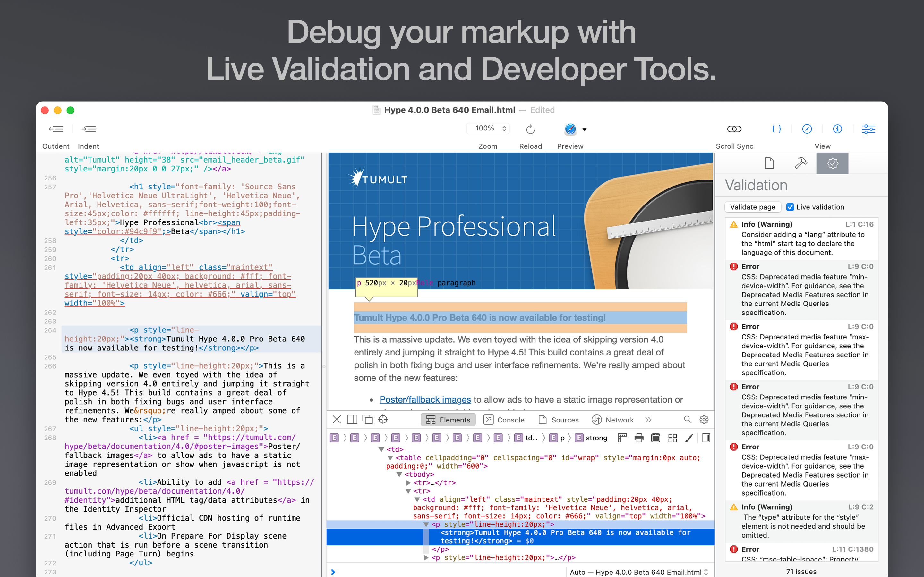This screenshot has width=924, height=577.
Task: Toggle Scroll Sync using the link icon
Action: pyautogui.click(x=734, y=129)
